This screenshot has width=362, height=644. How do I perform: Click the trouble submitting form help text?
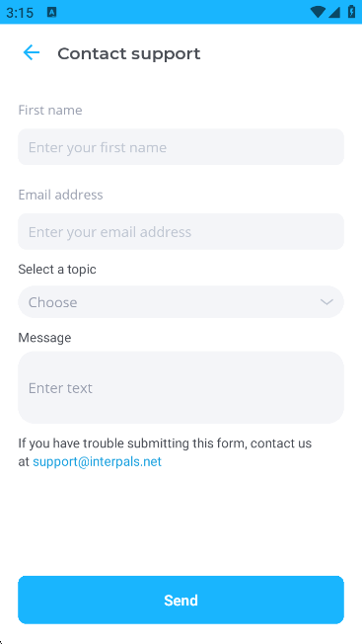(165, 452)
